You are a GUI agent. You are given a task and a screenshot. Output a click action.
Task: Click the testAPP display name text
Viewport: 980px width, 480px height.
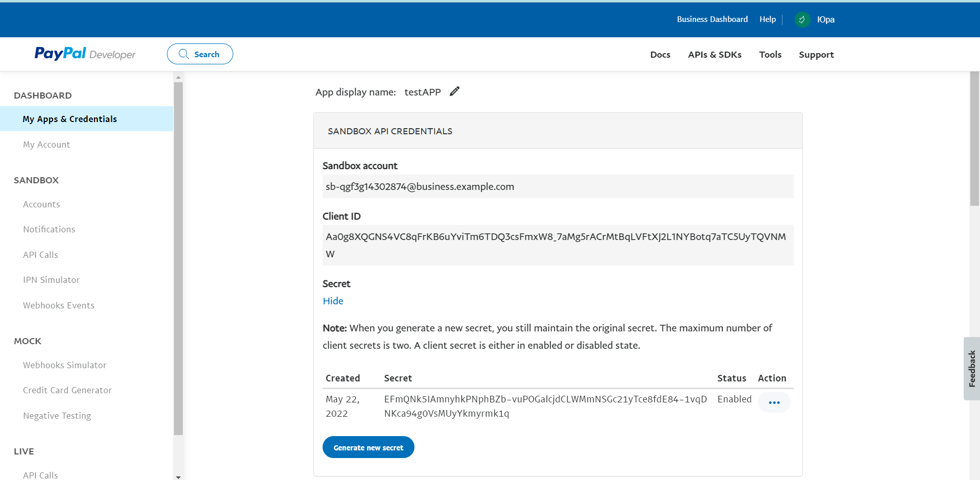click(x=423, y=92)
